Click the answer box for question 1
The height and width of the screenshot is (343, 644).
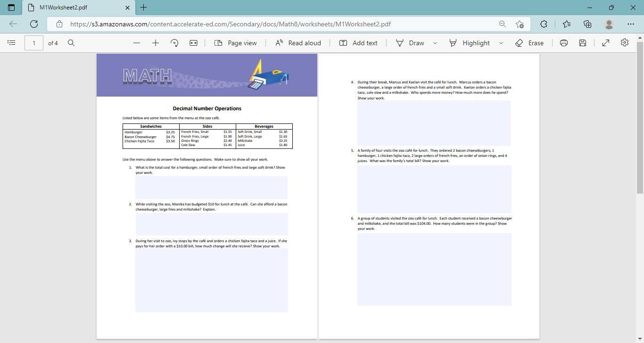pos(212,188)
